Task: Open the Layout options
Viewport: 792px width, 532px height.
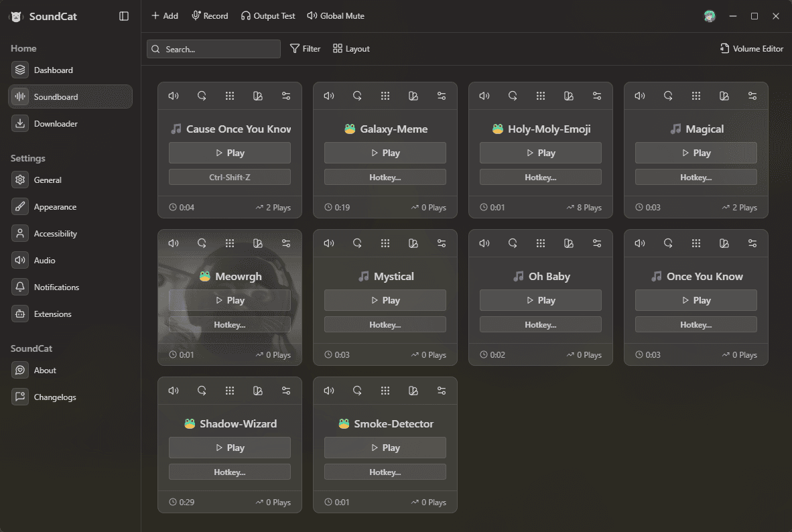Action: pyautogui.click(x=351, y=48)
